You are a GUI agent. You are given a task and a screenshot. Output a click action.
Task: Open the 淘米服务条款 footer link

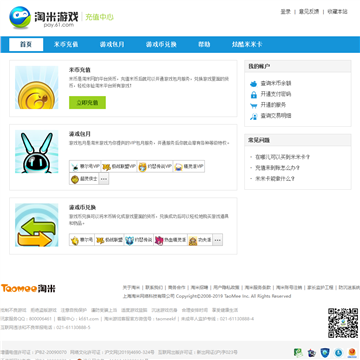click(x=258, y=288)
